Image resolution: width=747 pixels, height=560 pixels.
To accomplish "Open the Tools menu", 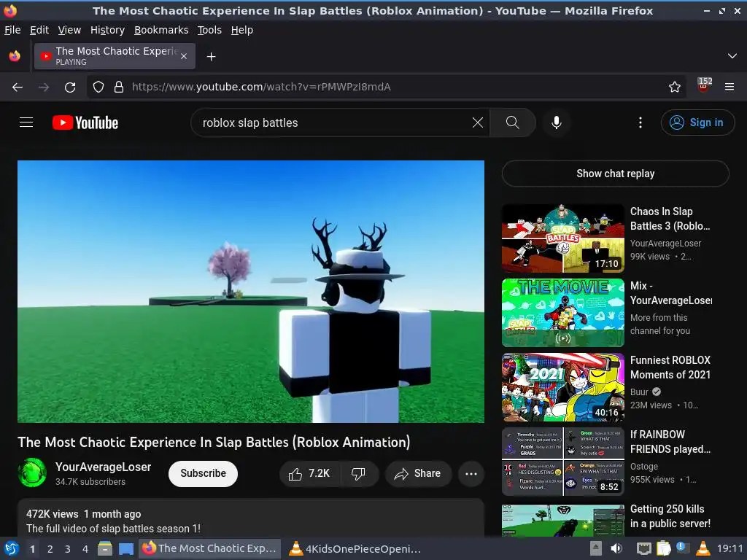I will 209,30.
